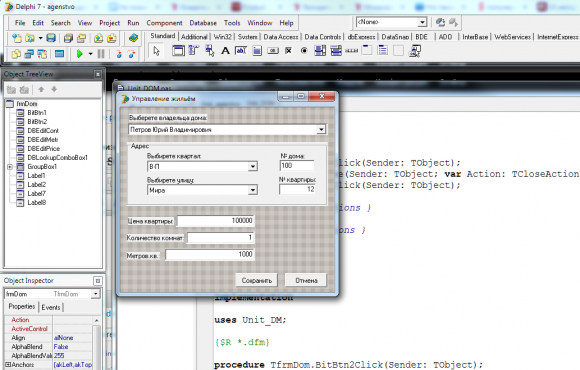Open the Component menu
The width and height of the screenshot is (580, 370).
click(x=164, y=23)
